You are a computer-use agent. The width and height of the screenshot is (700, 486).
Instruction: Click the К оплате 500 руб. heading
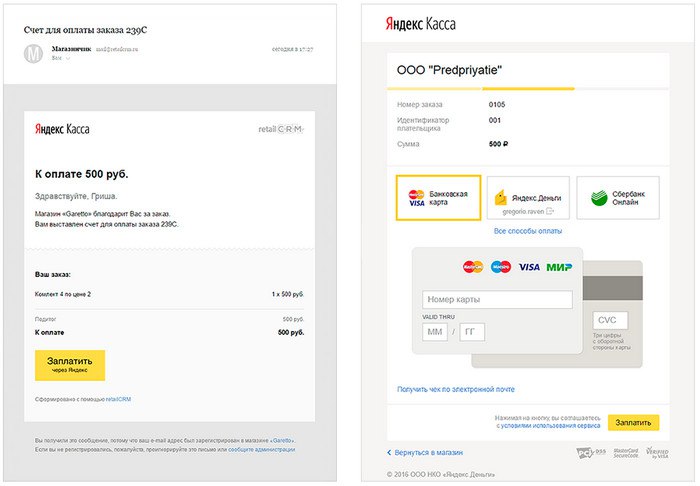[82, 174]
